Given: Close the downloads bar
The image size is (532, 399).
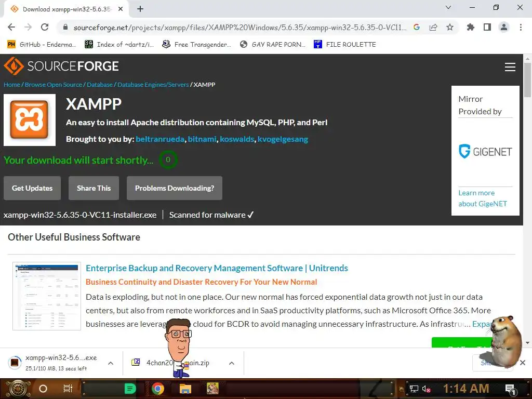Looking at the screenshot, I should [523, 363].
